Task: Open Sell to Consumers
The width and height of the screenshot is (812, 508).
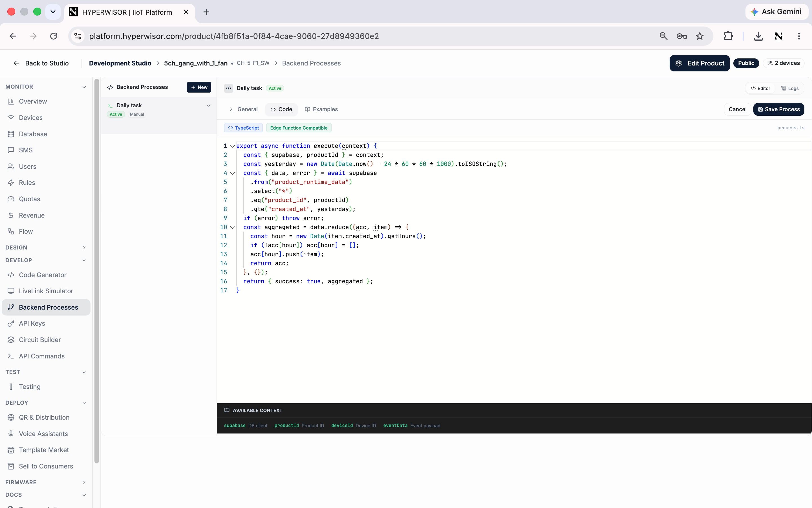Action: click(46, 466)
